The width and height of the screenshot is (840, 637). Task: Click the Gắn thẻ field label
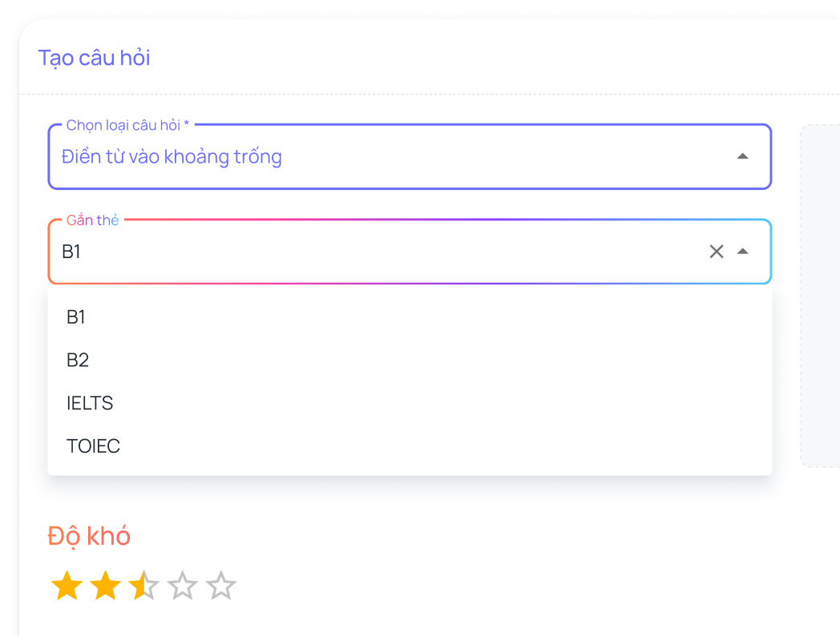(92, 220)
